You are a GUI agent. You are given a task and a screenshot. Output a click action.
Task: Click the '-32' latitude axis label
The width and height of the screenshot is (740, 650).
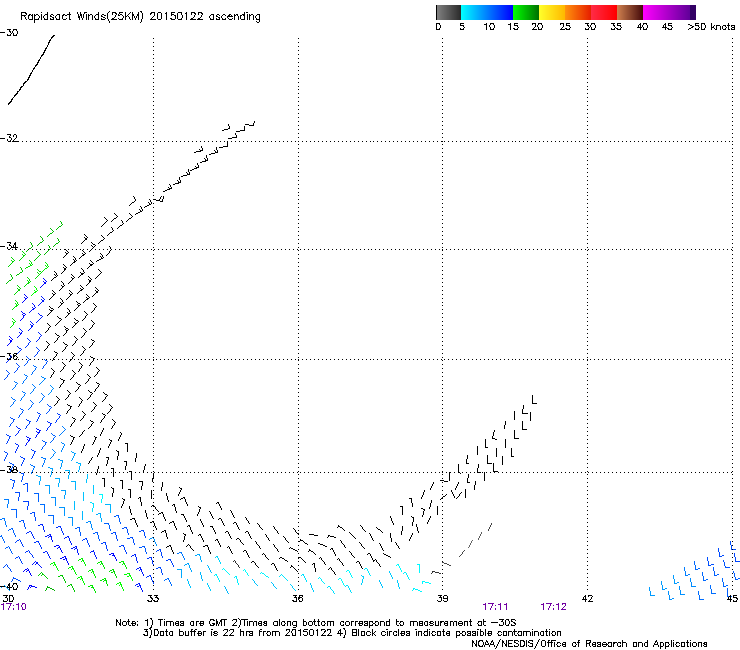coord(9,138)
